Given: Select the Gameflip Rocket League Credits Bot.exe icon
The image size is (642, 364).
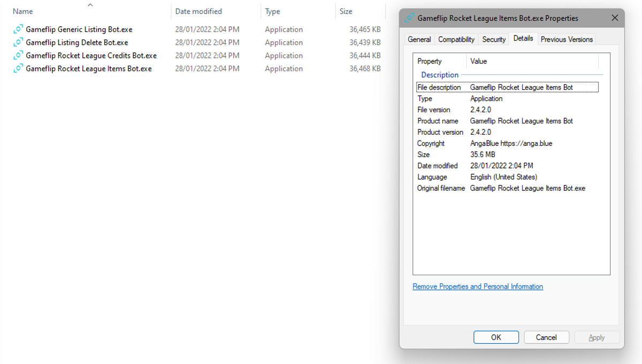Looking at the screenshot, I should 18,55.
